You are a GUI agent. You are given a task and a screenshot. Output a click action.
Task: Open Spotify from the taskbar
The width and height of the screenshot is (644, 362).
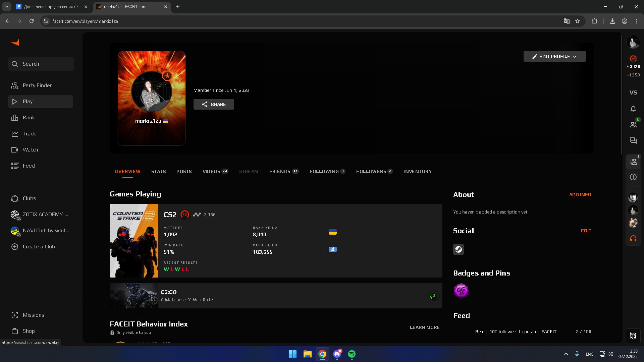click(352, 354)
